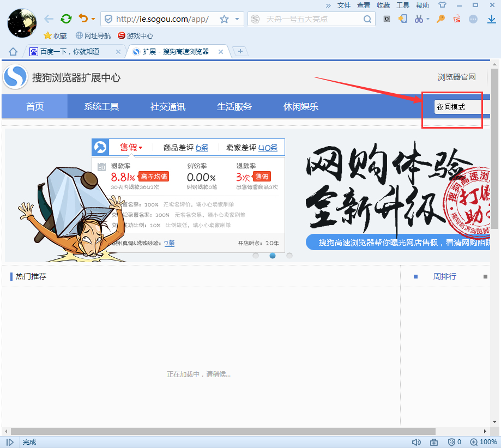Open the 网址导航 bookmark
Screen dimensions: 501x448
(93, 35)
